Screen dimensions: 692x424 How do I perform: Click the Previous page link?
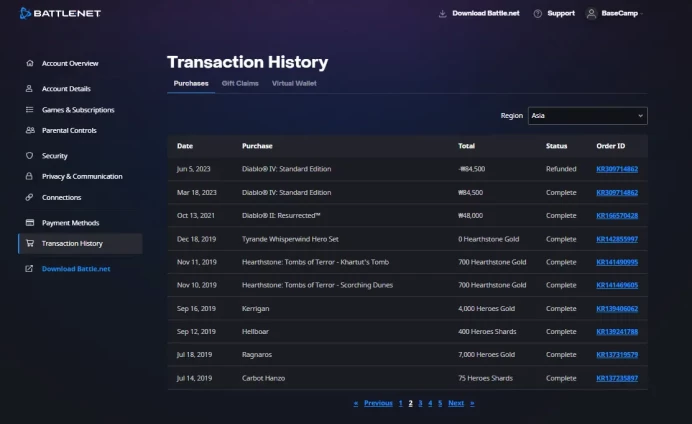tap(378, 403)
